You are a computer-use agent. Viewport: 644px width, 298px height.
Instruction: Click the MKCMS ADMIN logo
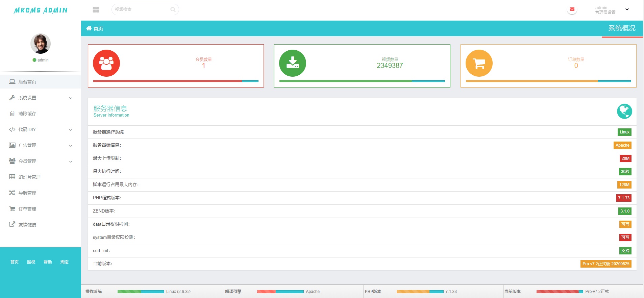[41, 10]
